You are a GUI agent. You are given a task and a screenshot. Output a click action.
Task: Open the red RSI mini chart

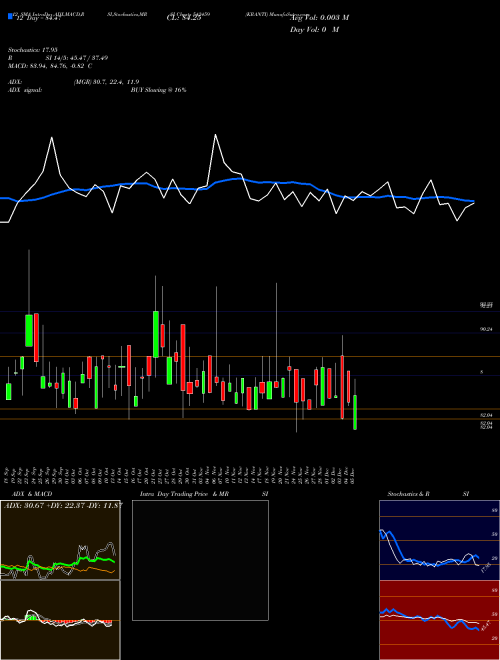click(439, 620)
